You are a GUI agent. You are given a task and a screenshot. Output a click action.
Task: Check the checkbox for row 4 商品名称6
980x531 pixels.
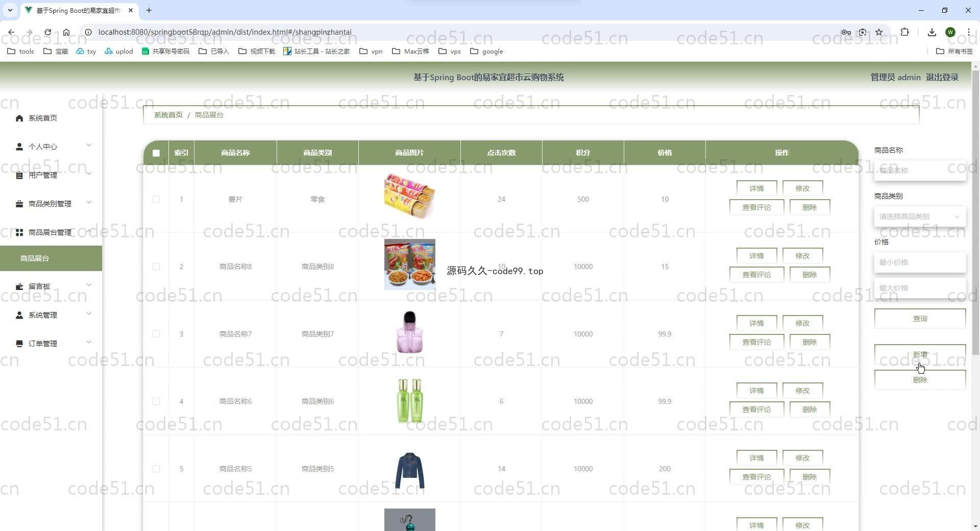coord(156,401)
